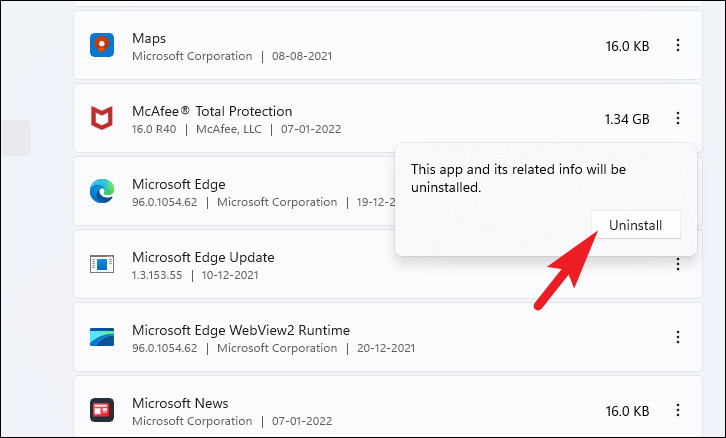
Task: Open three-dot menu for WebView2 Runtime
Action: coord(678,337)
